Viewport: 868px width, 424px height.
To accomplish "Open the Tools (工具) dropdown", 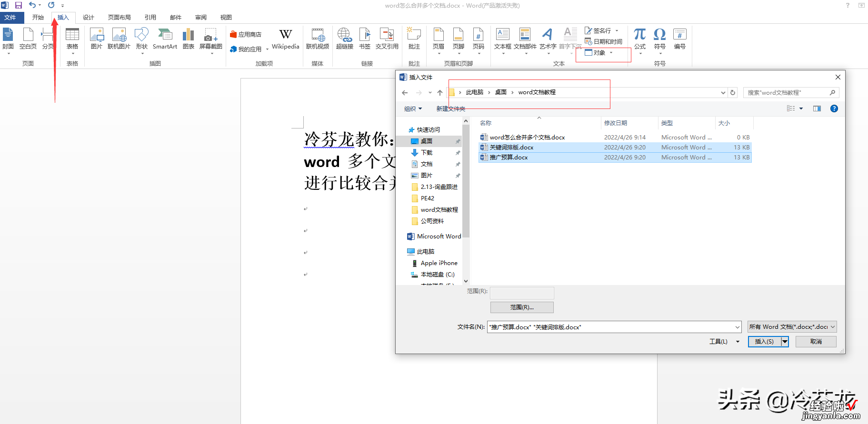I will [724, 342].
